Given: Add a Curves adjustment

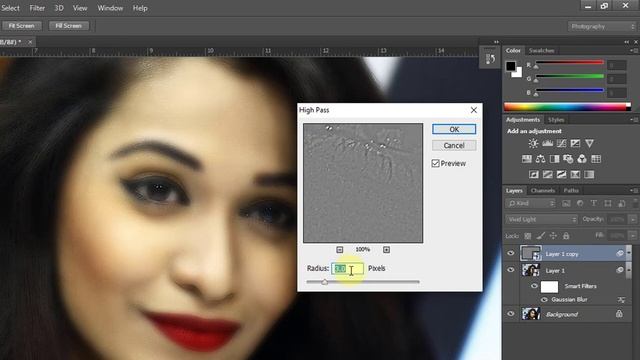Looking at the screenshot, I should point(561,143).
